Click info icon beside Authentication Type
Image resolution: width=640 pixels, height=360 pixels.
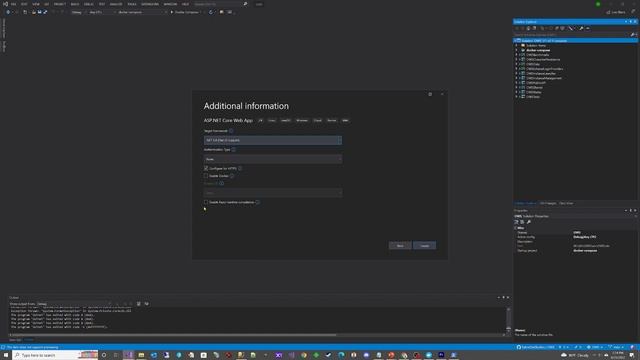coord(233,150)
